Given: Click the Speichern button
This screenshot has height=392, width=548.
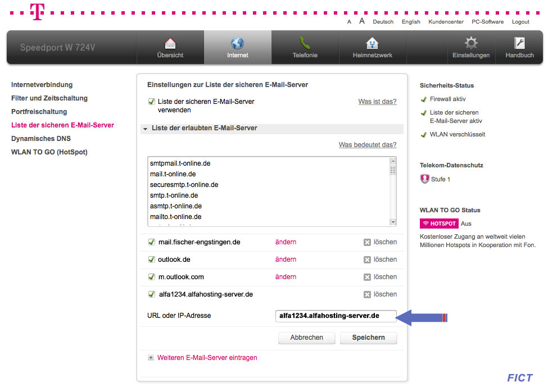Looking at the screenshot, I should [368, 338].
